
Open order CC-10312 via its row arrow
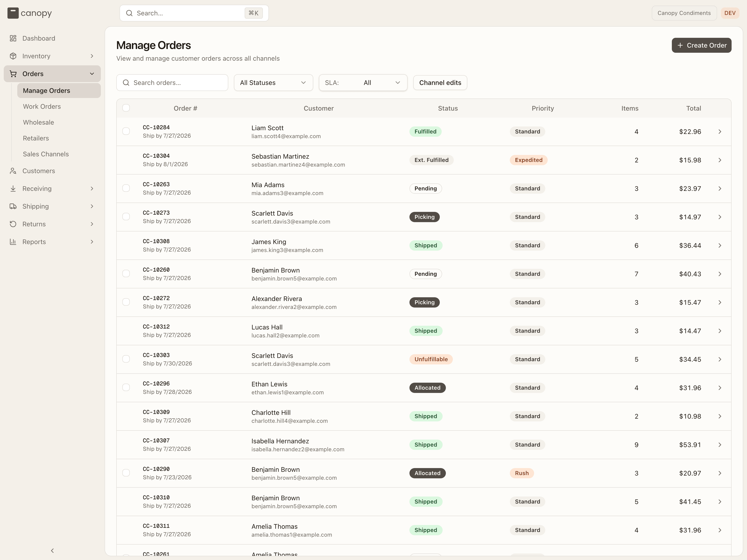tap(720, 331)
